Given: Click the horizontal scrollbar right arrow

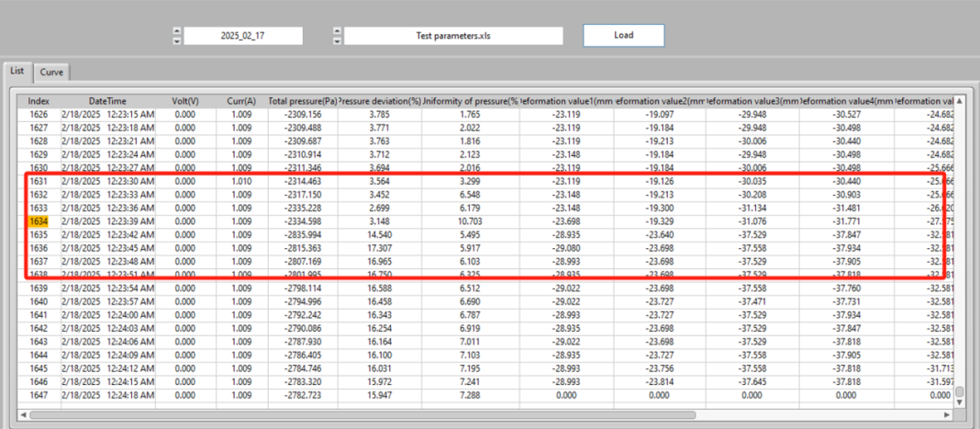Looking at the screenshot, I should pyautogui.click(x=948, y=414).
